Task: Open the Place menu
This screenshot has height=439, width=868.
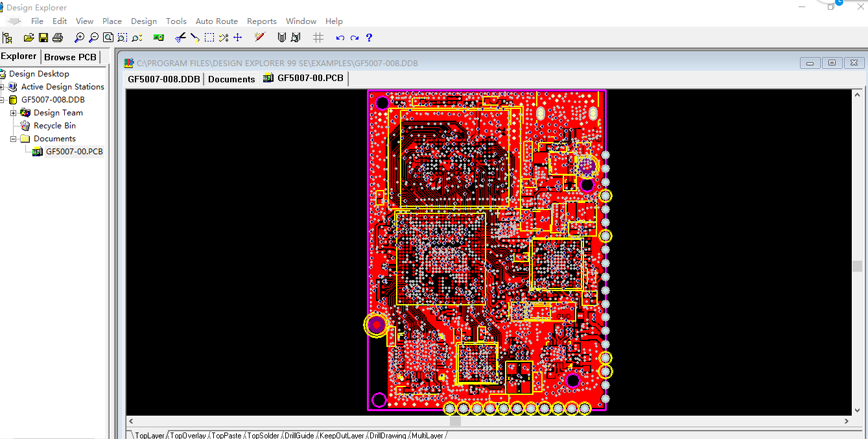Action: [x=112, y=21]
